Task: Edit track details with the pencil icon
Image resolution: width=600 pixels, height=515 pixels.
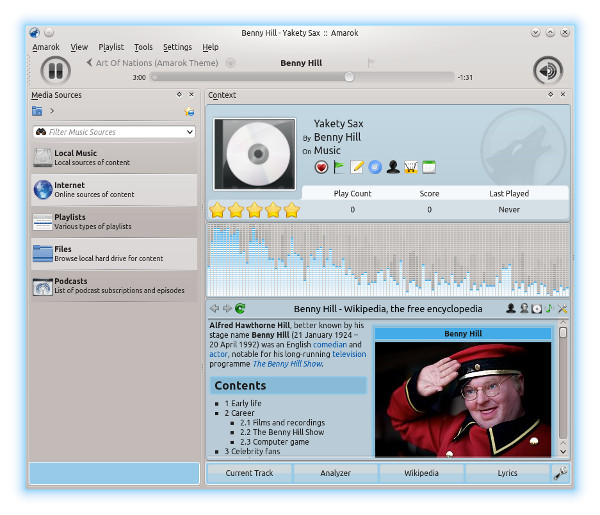Action: coord(357,167)
